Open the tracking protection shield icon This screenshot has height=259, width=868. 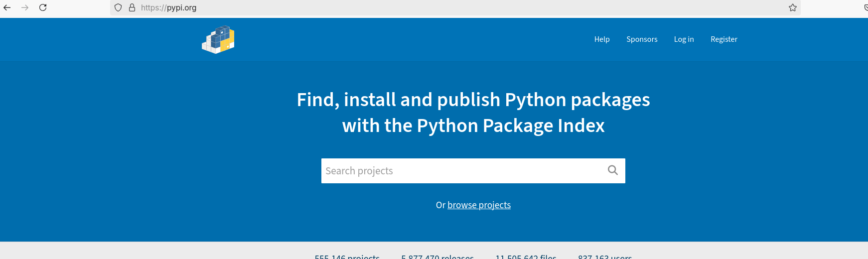(118, 7)
